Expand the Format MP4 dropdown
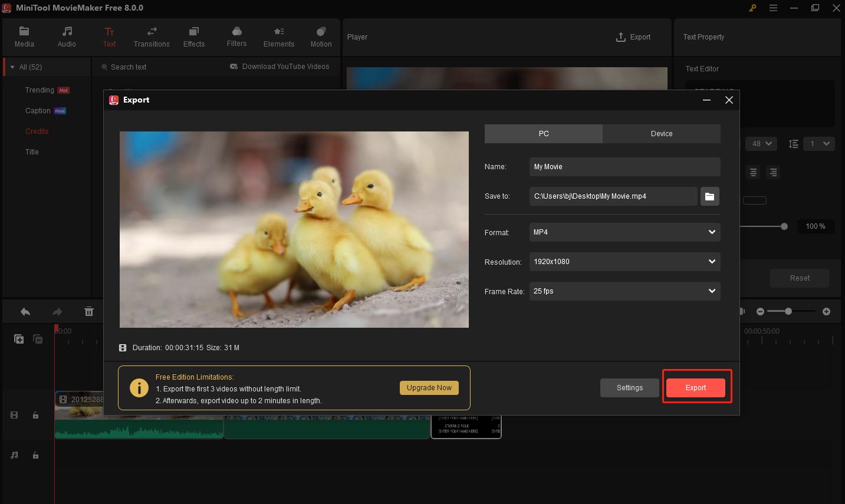The height and width of the screenshot is (504, 845). click(x=624, y=232)
